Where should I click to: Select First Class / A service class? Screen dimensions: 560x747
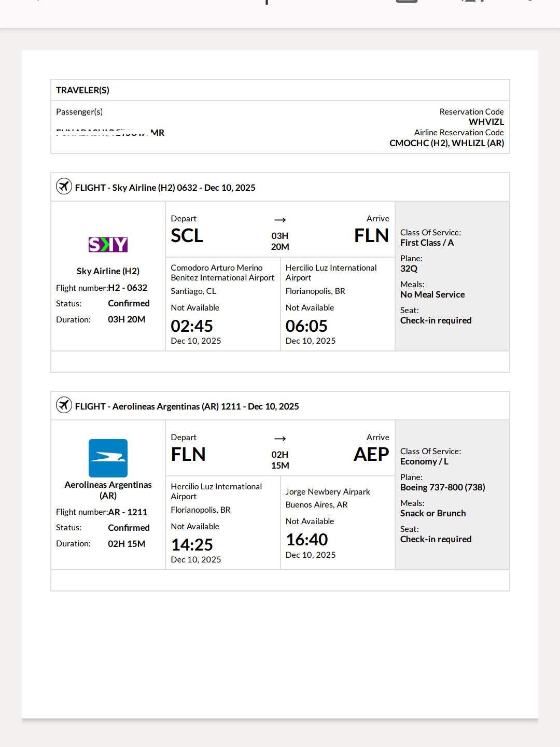[x=427, y=243]
